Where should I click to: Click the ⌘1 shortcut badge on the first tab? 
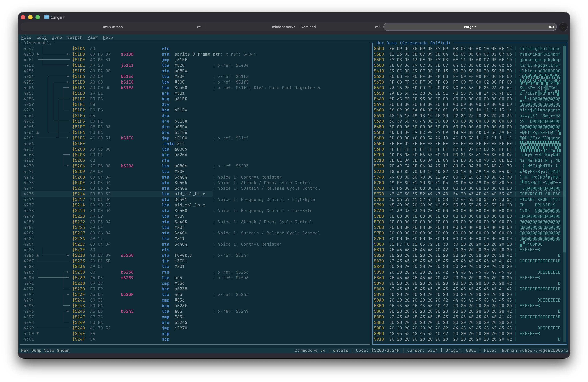click(199, 27)
